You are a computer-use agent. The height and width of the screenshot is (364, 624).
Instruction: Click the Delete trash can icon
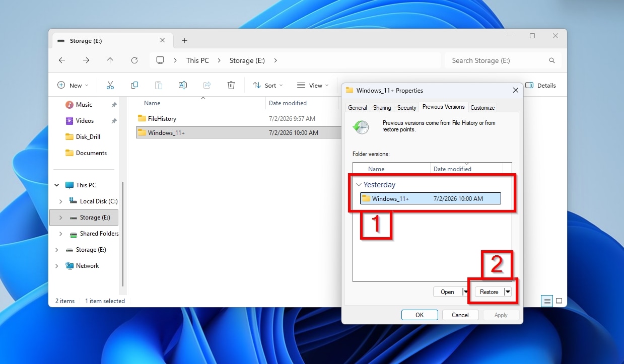pyautogui.click(x=231, y=85)
